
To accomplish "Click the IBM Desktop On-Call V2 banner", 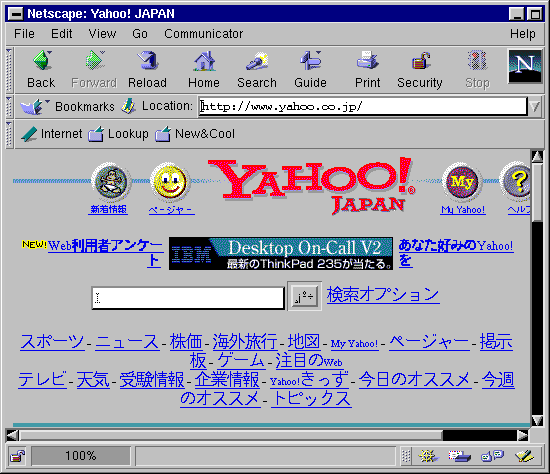I will pyautogui.click(x=281, y=253).
